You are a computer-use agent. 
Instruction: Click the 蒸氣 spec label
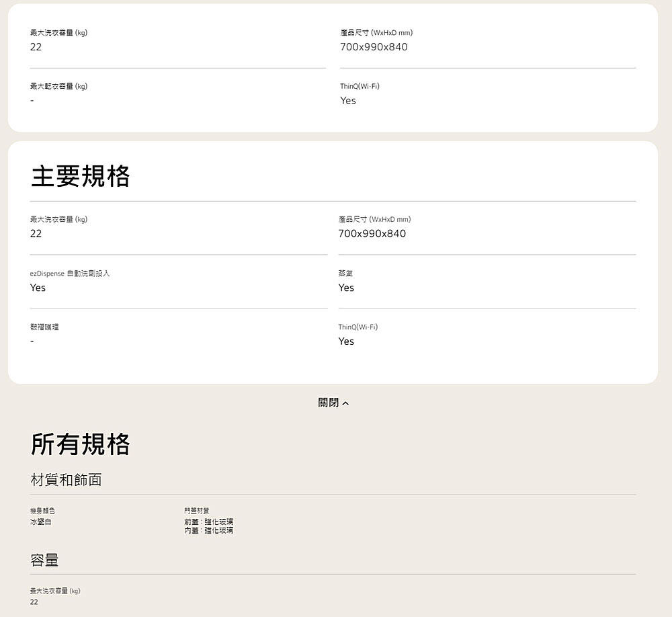[x=345, y=274]
